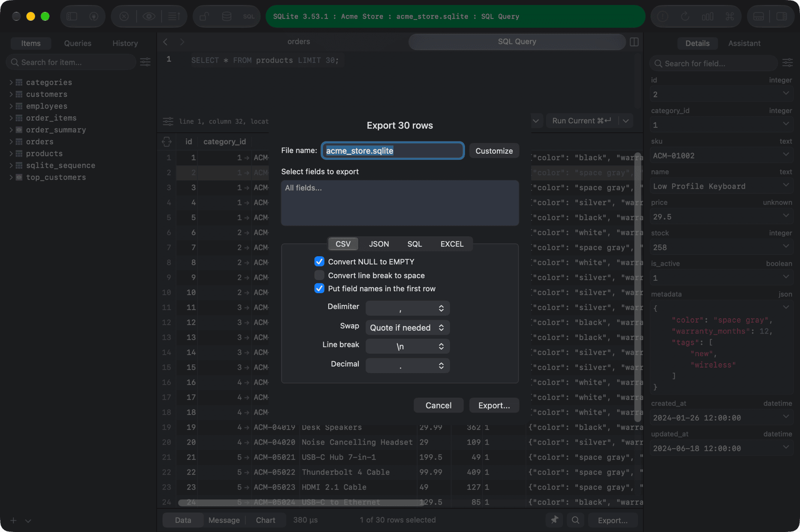Click the File name input field

pos(392,151)
